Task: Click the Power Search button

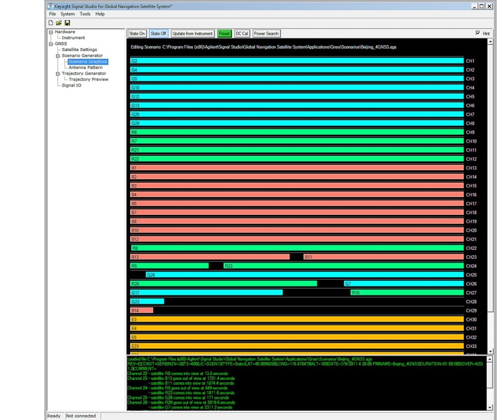Action: 266,34
